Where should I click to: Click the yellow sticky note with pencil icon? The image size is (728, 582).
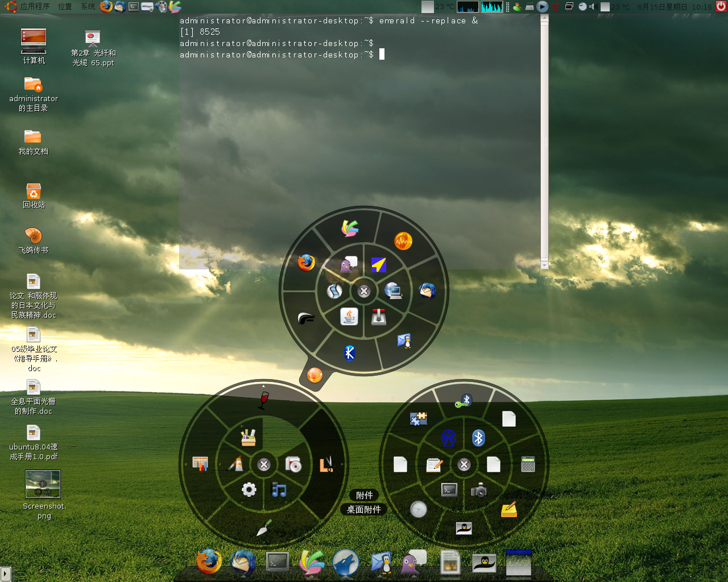[x=509, y=509]
